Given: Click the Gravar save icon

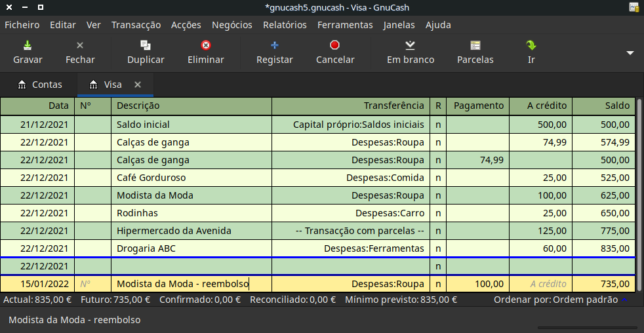Looking at the screenshot, I should (28, 45).
